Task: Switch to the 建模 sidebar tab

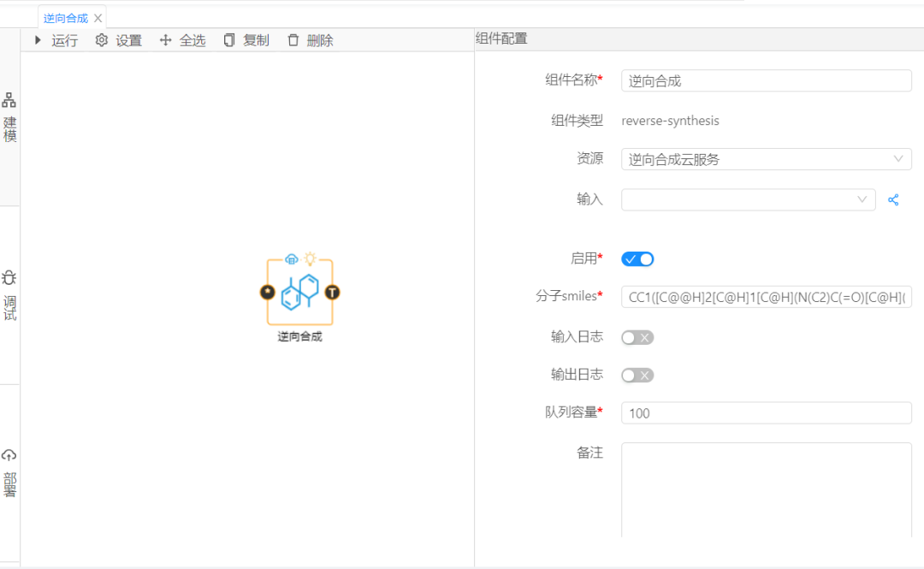Action: coord(9,118)
